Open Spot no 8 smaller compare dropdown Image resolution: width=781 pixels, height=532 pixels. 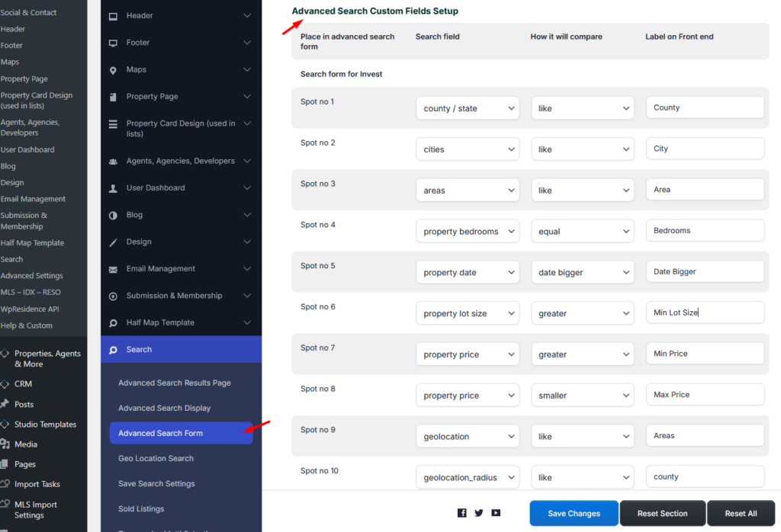(582, 396)
